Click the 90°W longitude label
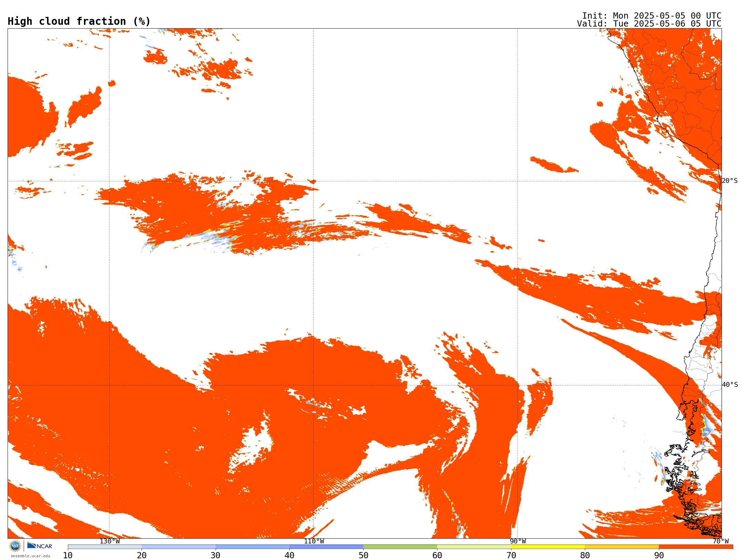 (518, 541)
